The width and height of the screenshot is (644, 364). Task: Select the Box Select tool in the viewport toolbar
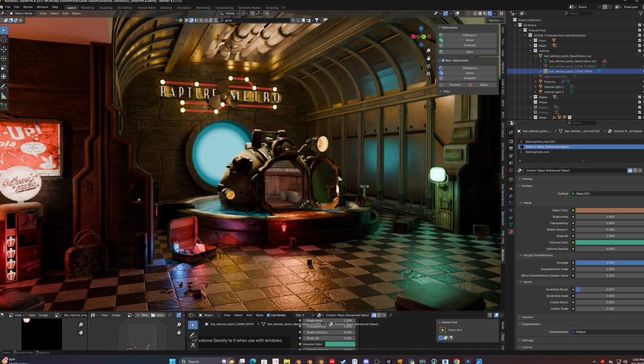click(x=4, y=30)
